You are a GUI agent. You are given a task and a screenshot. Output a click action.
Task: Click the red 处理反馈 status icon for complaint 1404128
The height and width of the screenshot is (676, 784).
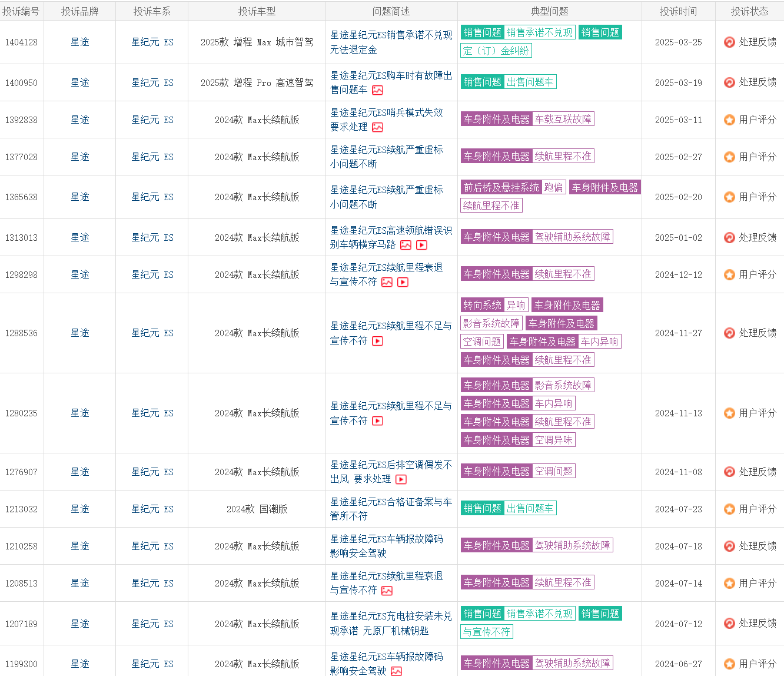[729, 42]
